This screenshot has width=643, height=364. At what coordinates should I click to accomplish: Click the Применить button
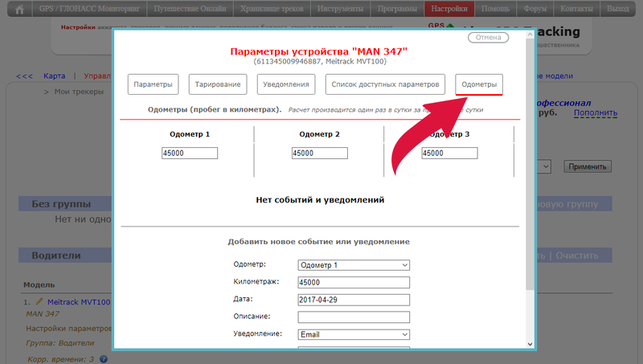(x=588, y=166)
